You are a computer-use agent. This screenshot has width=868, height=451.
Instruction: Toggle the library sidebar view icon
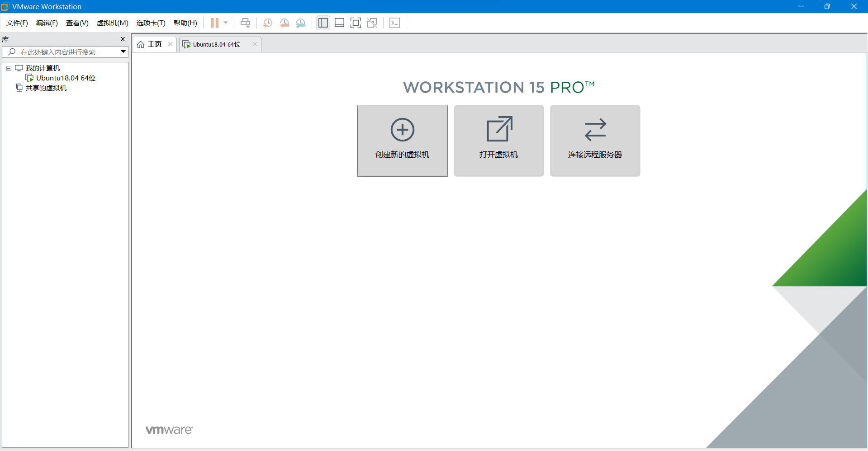point(323,23)
